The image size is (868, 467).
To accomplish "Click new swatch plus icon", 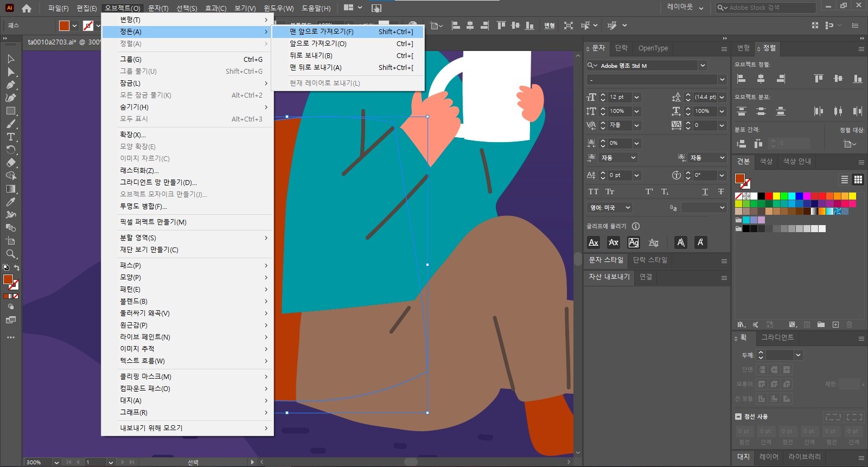I will point(835,325).
